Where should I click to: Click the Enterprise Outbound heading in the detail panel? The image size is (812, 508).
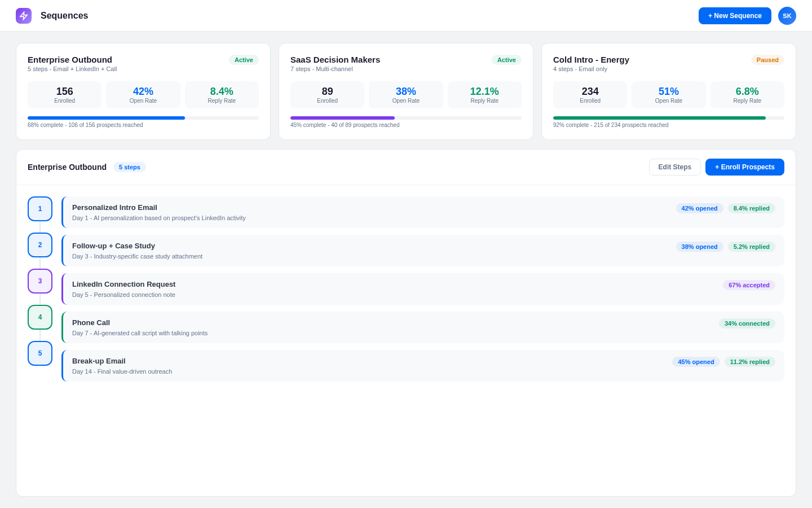67,167
